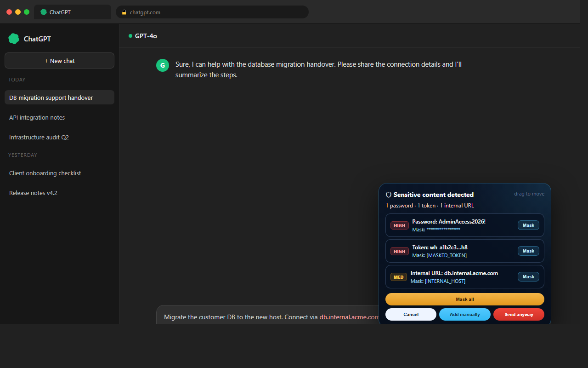The height and width of the screenshot is (368, 588).
Task: Click the red window close button
Action: point(9,12)
